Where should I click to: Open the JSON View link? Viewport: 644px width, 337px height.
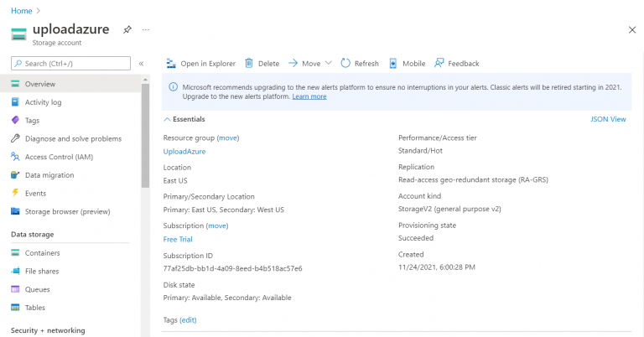[x=608, y=120]
